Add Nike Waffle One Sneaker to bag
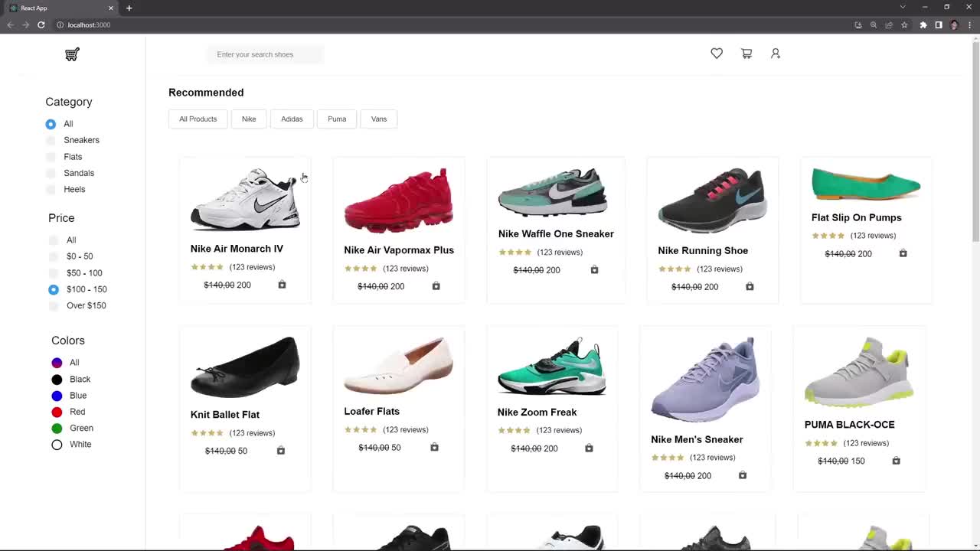 coord(594,269)
